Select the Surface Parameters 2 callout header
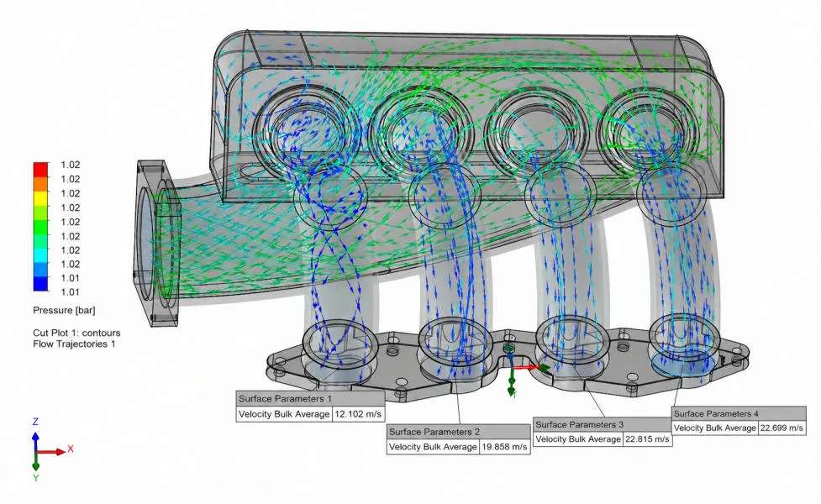This screenshot has height=504, width=821. pyautogui.click(x=459, y=432)
